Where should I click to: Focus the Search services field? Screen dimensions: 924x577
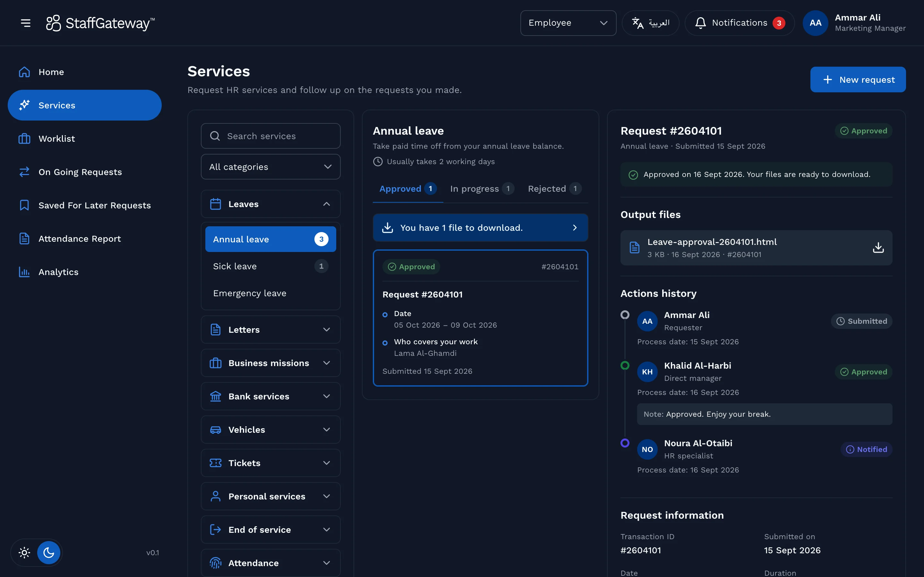(x=271, y=136)
